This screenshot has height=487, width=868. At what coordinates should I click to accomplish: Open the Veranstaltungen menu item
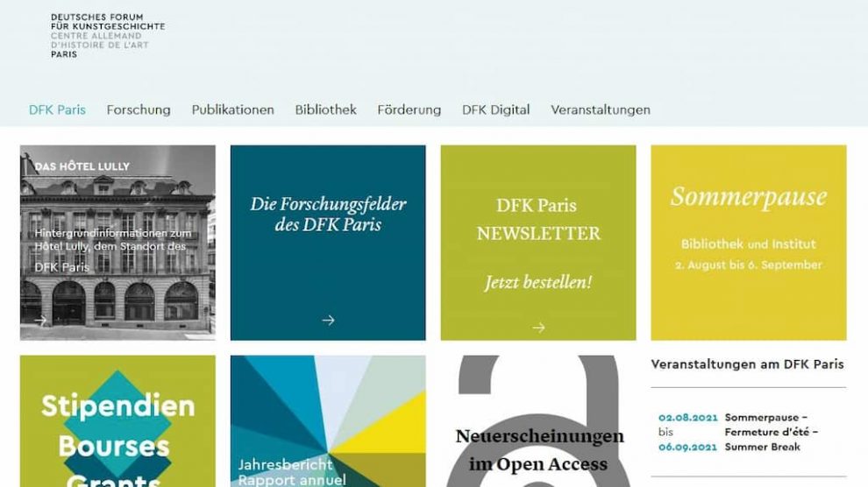[601, 110]
